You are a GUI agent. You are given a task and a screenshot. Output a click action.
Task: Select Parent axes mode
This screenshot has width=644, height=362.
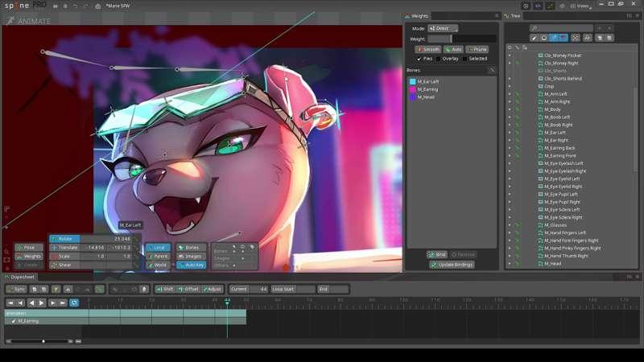[x=158, y=256]
